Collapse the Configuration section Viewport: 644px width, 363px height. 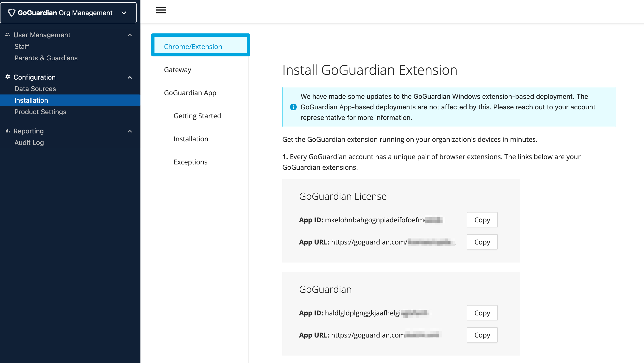pyautogui.click(x=130, y=77)
